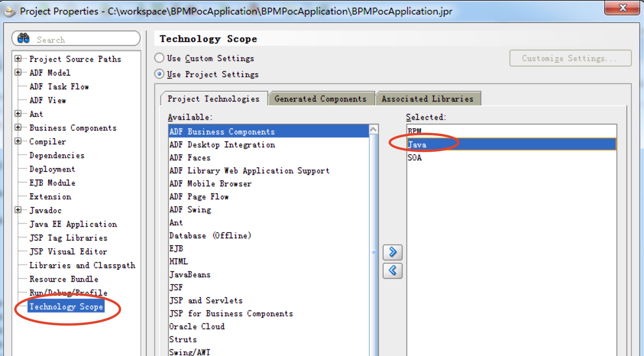Select JSP for Business Components
The height and width of the screenshot is (356, 644).
(269, 314)
